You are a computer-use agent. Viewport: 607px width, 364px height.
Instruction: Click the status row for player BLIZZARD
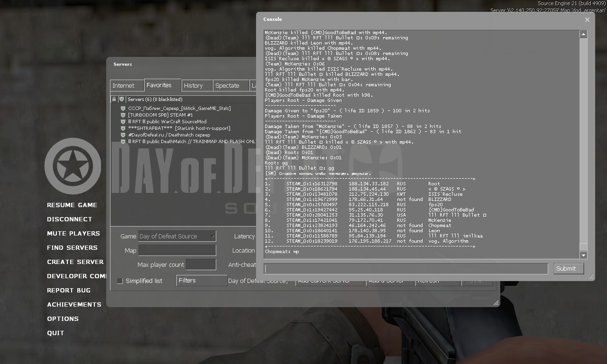click(x=358, y=200)
